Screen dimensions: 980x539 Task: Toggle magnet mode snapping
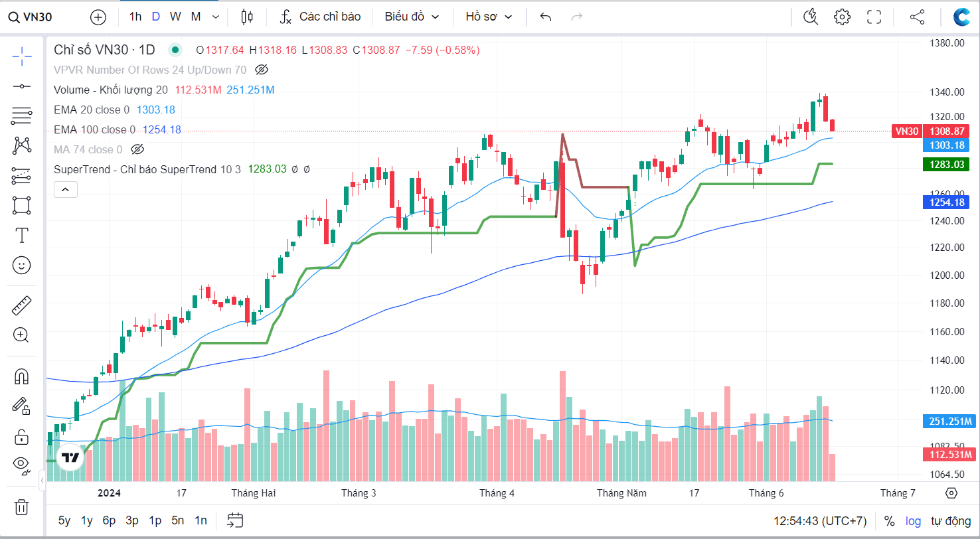pos(22,377)
